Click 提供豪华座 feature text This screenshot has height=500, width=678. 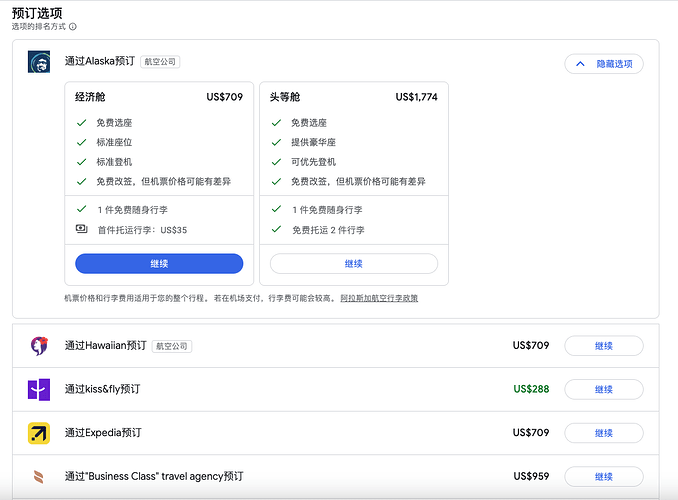click(x=313, y=142)
